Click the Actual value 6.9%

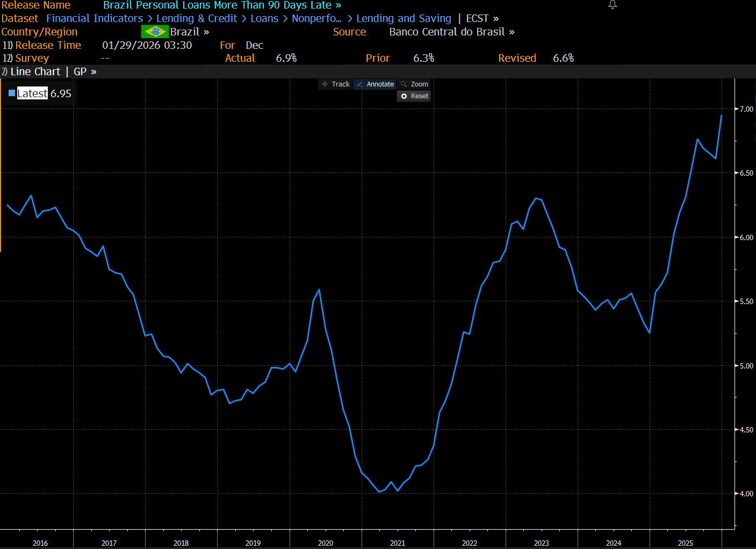(x=286, y=58)
